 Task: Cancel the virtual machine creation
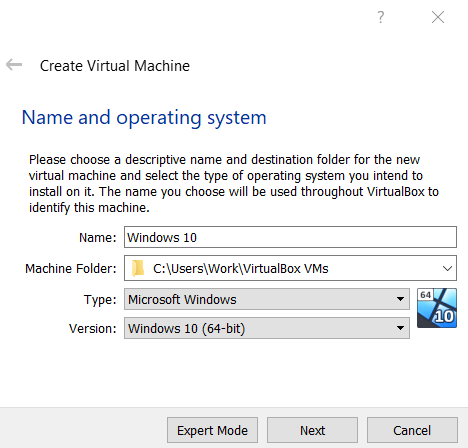[x=412, y=430]
